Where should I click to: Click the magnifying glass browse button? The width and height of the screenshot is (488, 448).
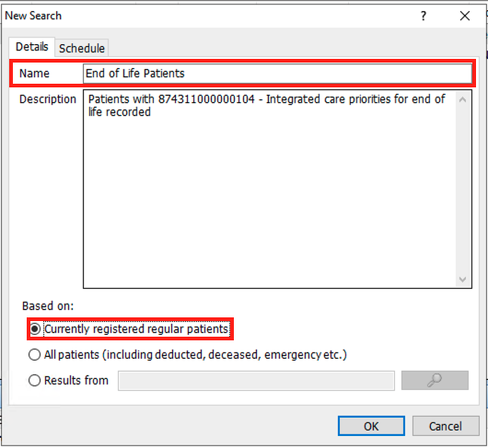(x=435, y=380)
